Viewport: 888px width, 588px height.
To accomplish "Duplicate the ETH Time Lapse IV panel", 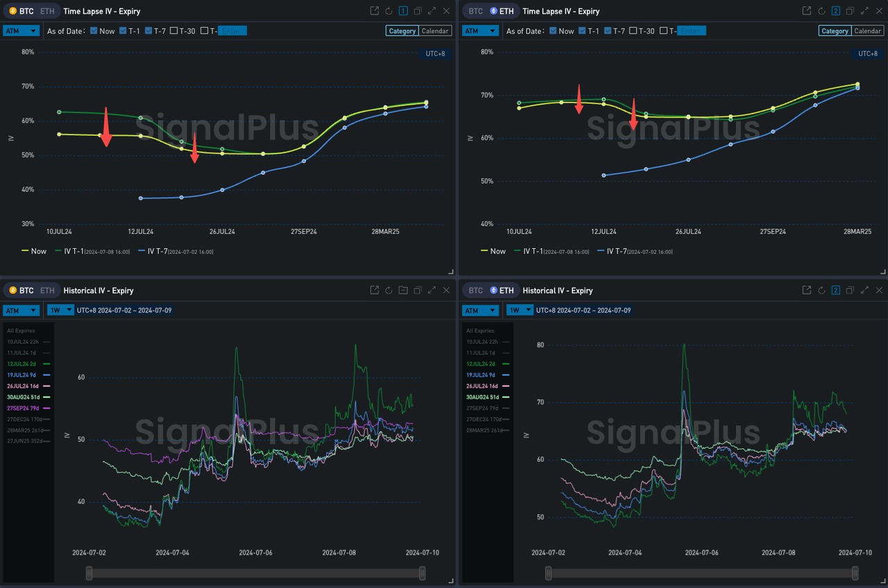I will click(850, 11).
